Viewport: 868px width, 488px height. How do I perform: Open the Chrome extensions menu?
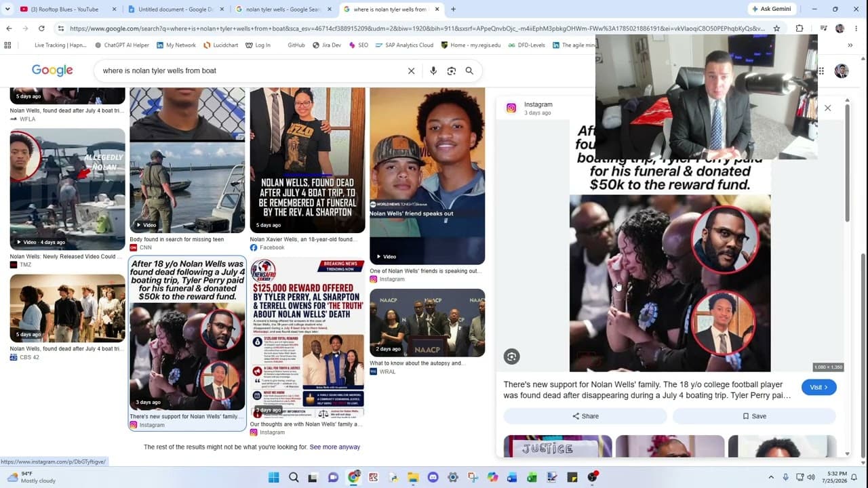(x=799, y=28)
